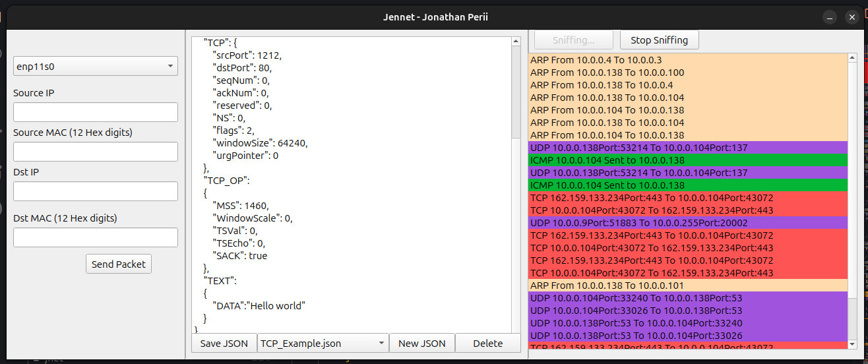This screenshot has width=868, height=364.
Task: Click the "seqNum": 0 line
Action: [240, 80]
